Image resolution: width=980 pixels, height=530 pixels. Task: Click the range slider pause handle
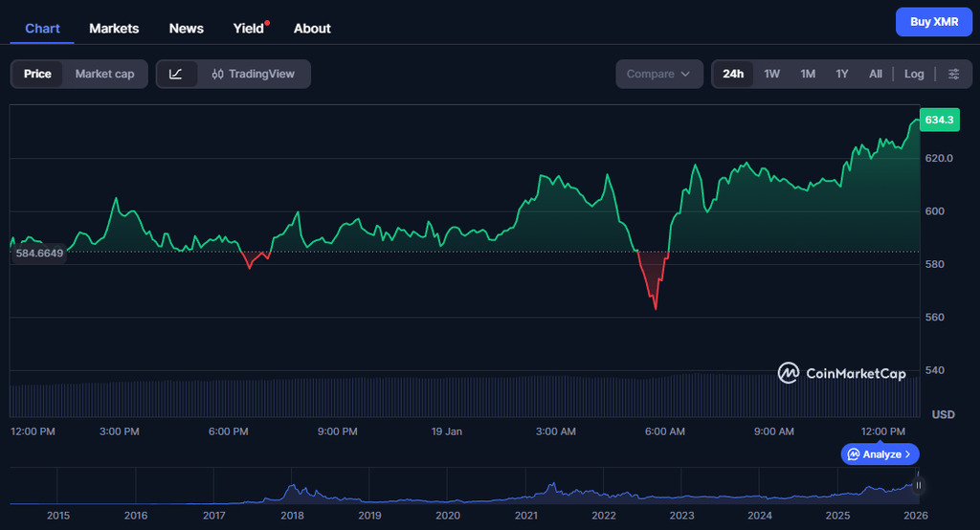(919, 485)
